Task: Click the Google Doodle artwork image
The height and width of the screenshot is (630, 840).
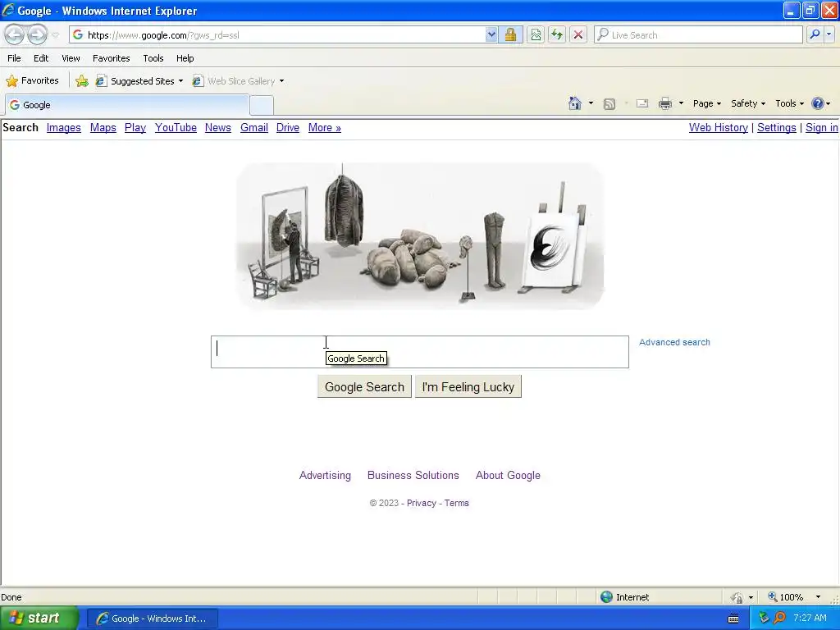Action: click(x=420, y=236)
